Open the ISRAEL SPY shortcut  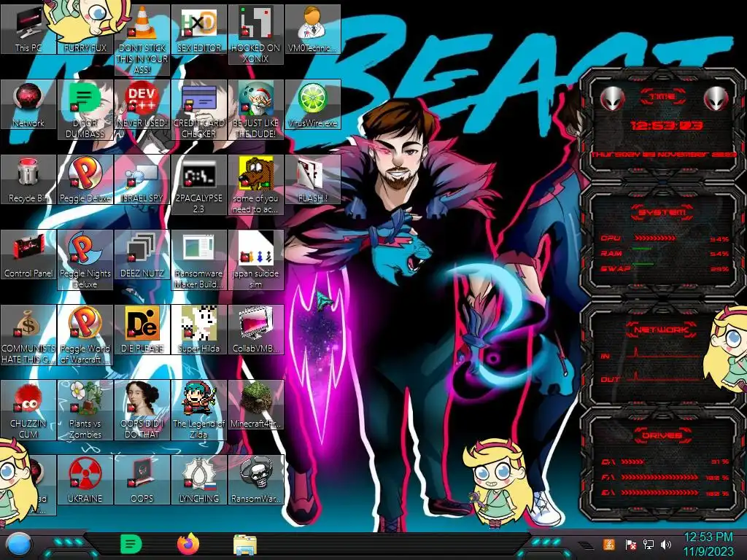(x=142, y=179)
